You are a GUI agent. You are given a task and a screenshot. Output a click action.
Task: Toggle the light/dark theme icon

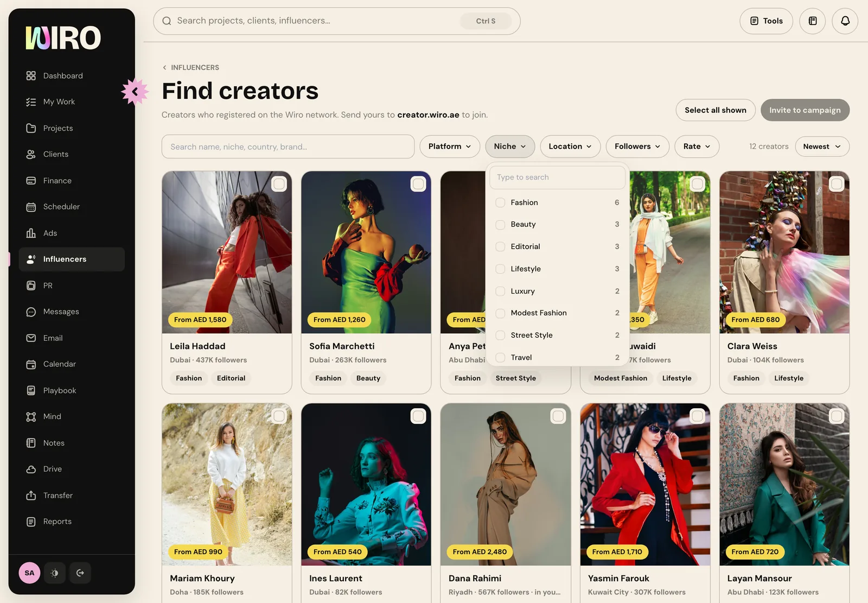(x=55, y=573)
